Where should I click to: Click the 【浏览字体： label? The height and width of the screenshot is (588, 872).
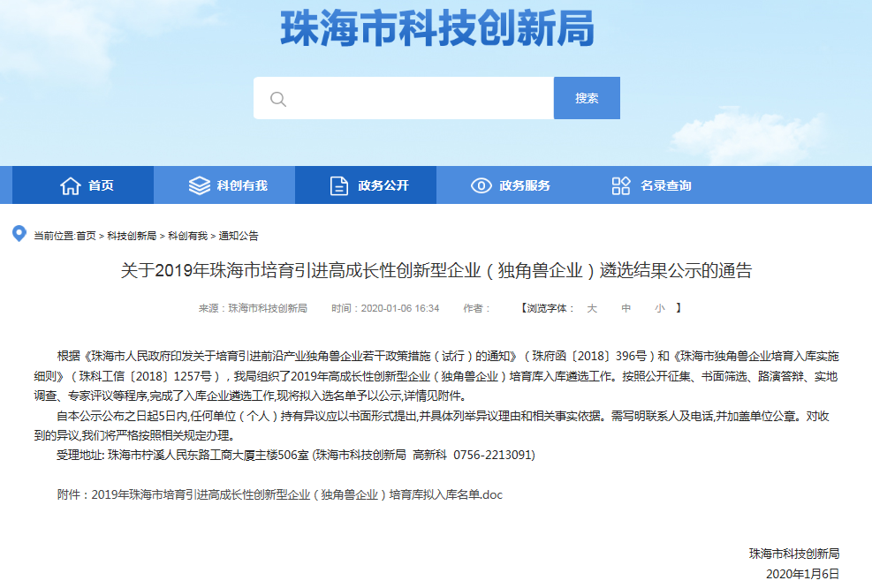[x=547, y=308]
